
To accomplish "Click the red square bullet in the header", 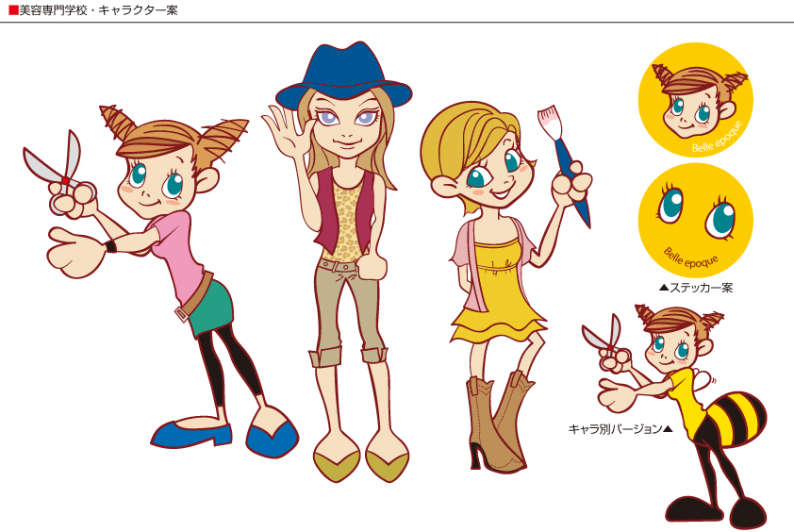I will [x=12, y=10].
